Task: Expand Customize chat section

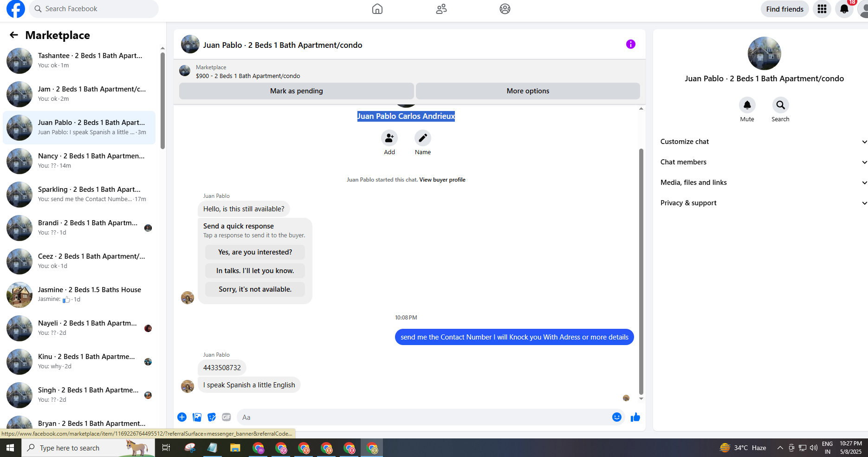Action: point(764,142)
